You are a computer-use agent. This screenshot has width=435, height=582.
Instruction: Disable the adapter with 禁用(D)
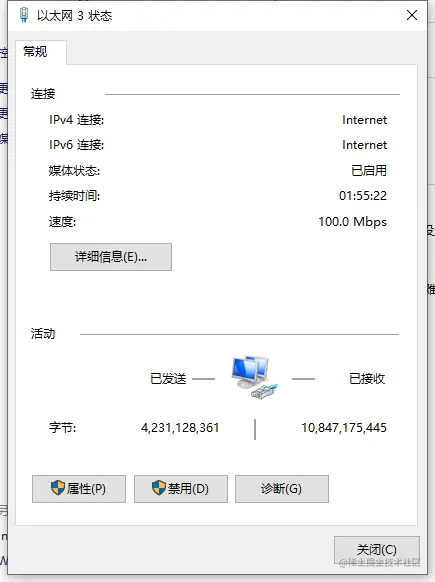[181, 489]
